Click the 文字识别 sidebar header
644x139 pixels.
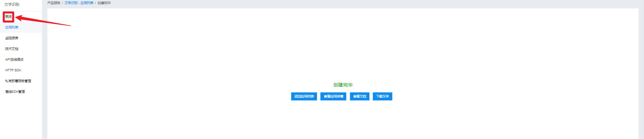12,4
